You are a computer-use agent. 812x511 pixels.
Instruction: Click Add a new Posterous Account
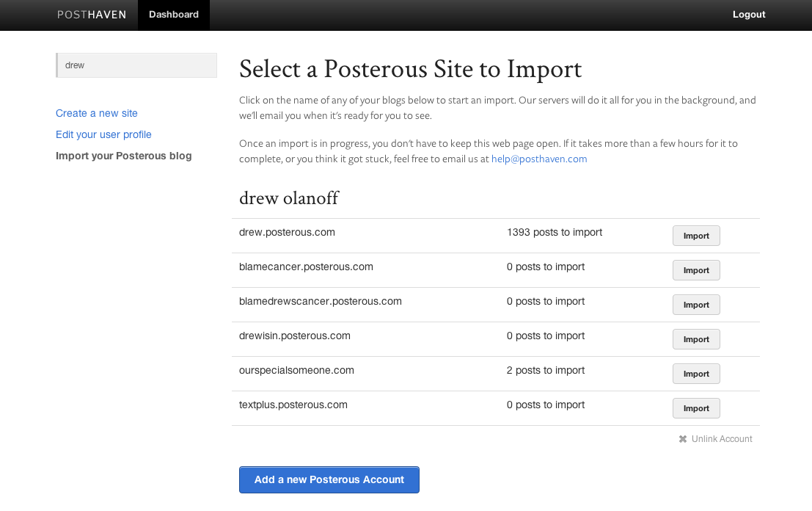click(329, 479)
